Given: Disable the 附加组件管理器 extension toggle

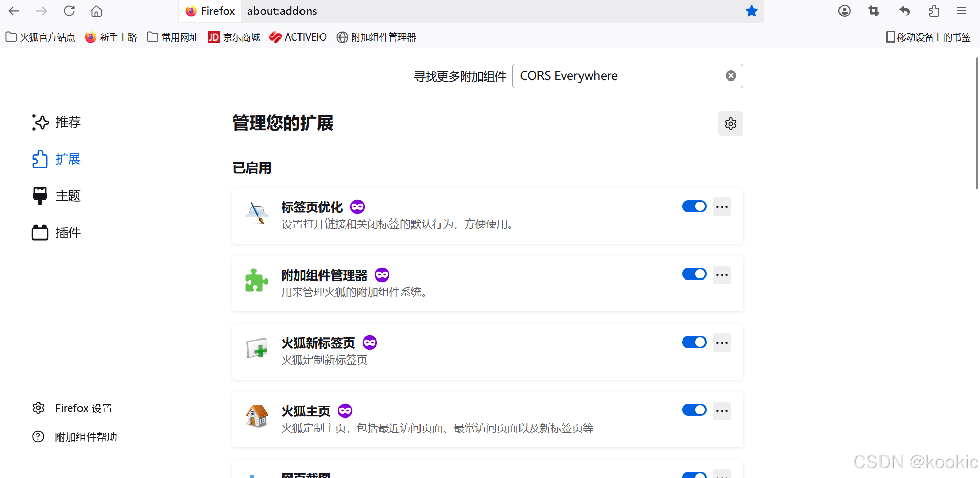Looking at the screenshot, I should click(694, 274).
